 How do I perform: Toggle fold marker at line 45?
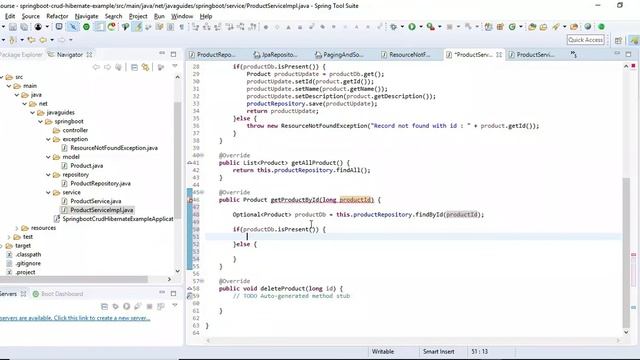click(202, 192)
